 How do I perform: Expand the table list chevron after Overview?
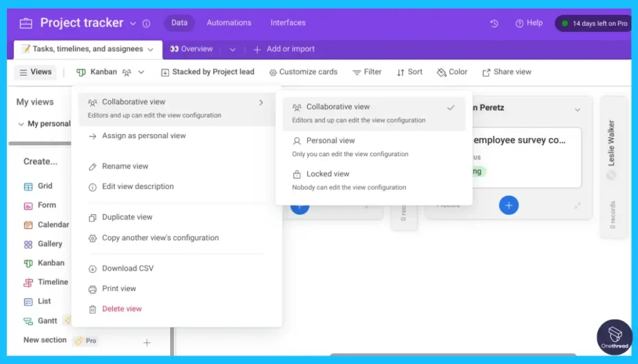coord(232,50)
